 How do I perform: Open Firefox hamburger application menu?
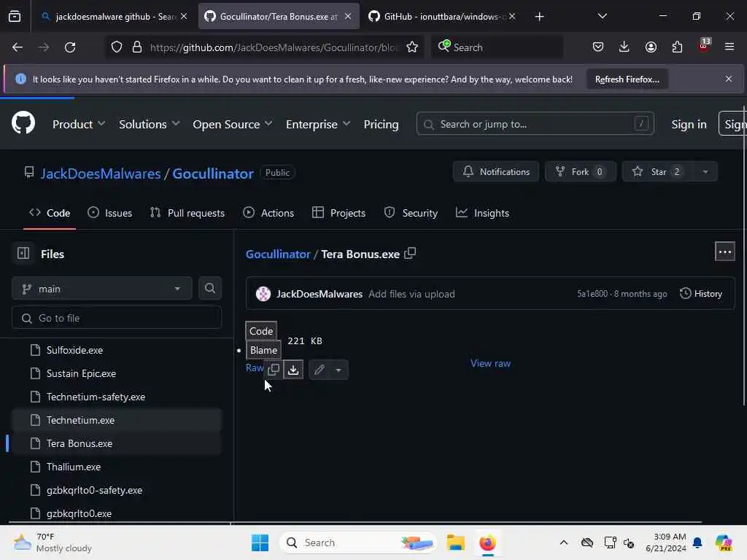(729, 47)
